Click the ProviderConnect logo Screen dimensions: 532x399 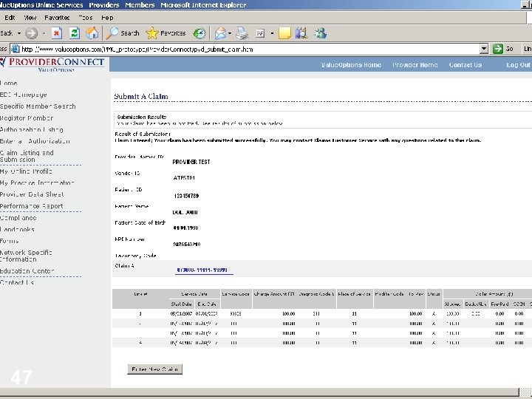click(52, 64)
